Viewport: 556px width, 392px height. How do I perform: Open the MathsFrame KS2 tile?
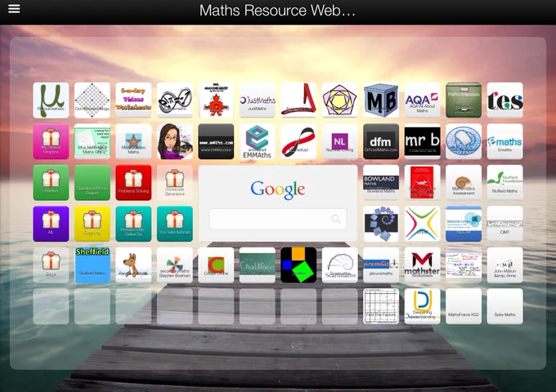464,306
